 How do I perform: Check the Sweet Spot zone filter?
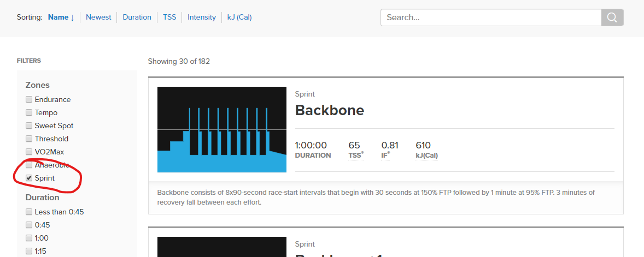click(x=29, y=125)
